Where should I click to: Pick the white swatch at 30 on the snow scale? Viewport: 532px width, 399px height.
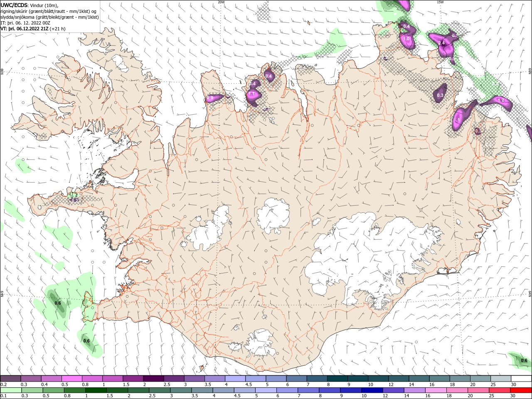pyautogui.click(x=521, y=379)
